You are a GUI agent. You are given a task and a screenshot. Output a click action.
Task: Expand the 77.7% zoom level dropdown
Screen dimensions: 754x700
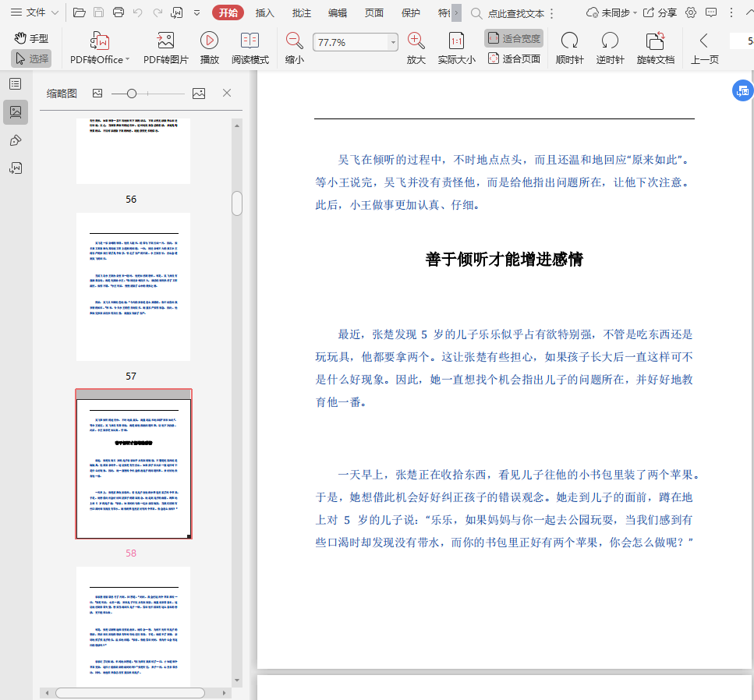[x=393, y=42]
